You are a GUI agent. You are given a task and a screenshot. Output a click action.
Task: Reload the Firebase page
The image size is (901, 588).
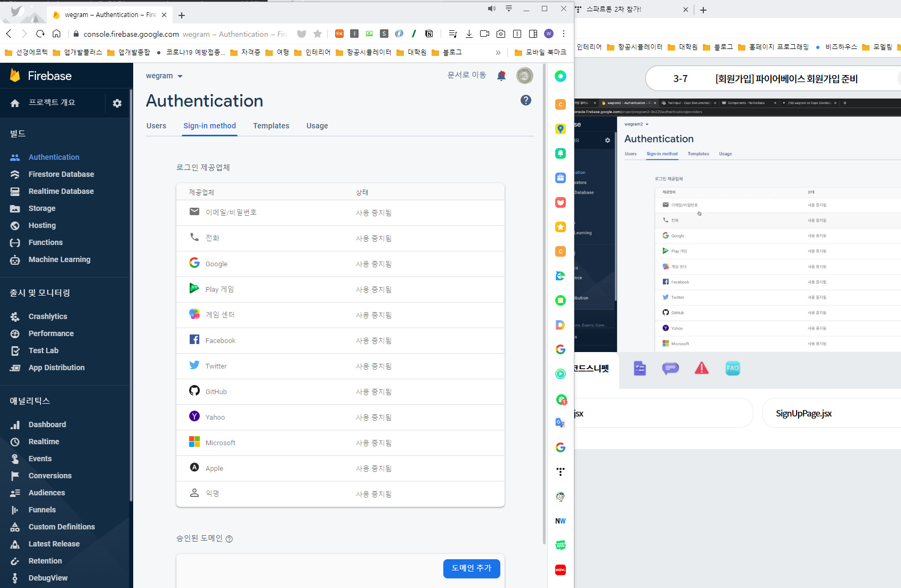point(40,34)
